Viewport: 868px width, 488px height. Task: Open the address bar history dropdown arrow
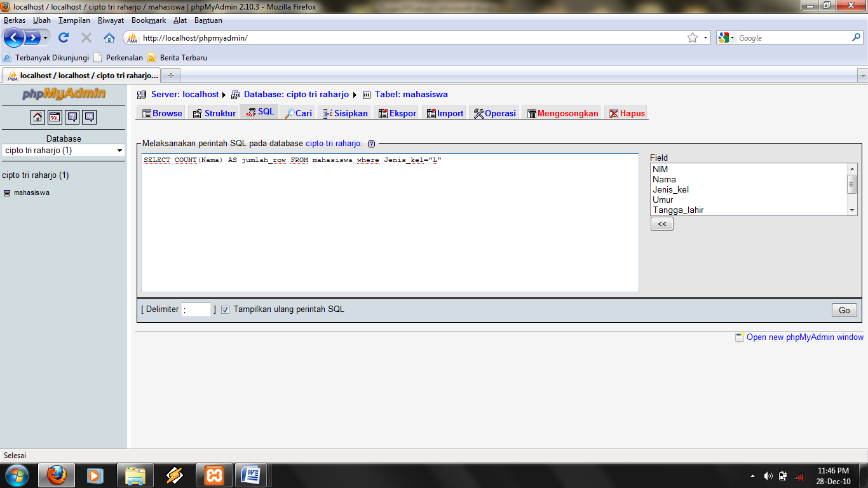tap(705, 37)
